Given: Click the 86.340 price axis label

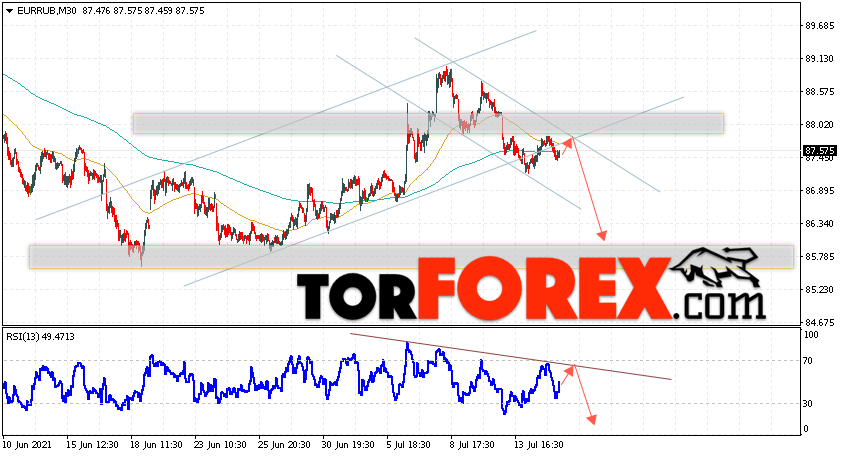Looking at the screenshot, I should click(820, 223).
